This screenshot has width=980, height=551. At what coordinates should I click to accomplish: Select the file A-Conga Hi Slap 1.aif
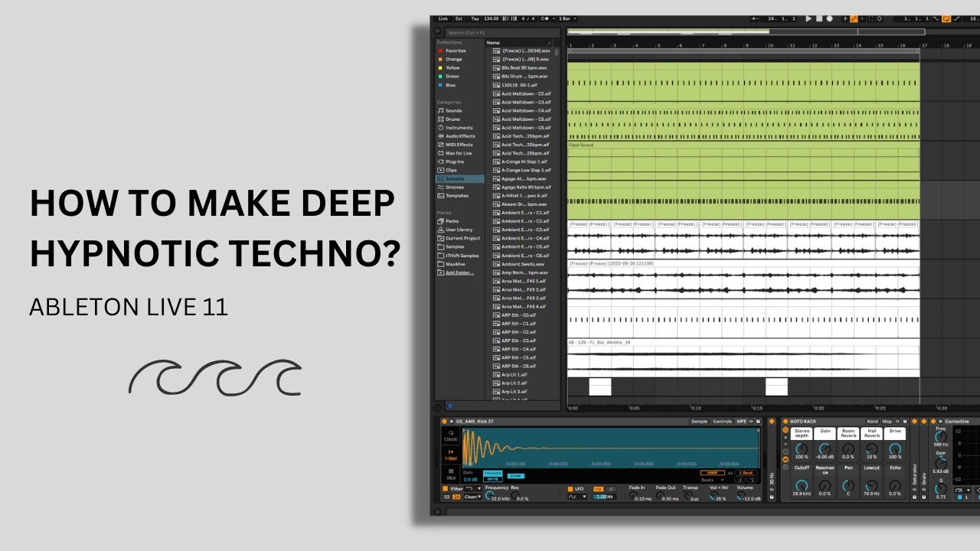tap(523, 161)
